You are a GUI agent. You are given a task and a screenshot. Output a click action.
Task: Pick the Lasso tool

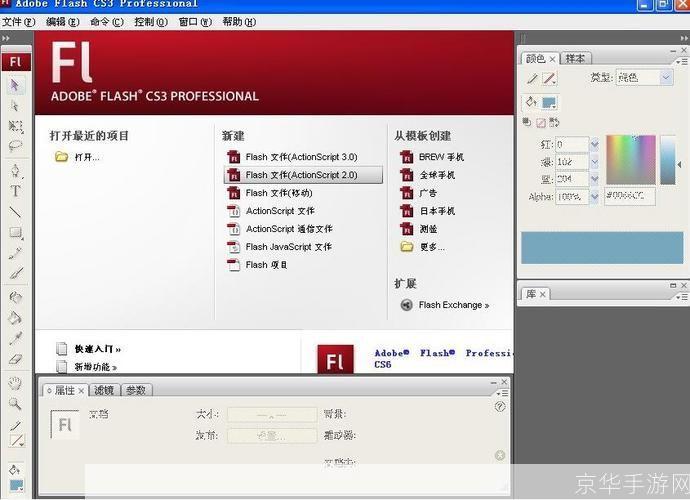click(15, 146)
